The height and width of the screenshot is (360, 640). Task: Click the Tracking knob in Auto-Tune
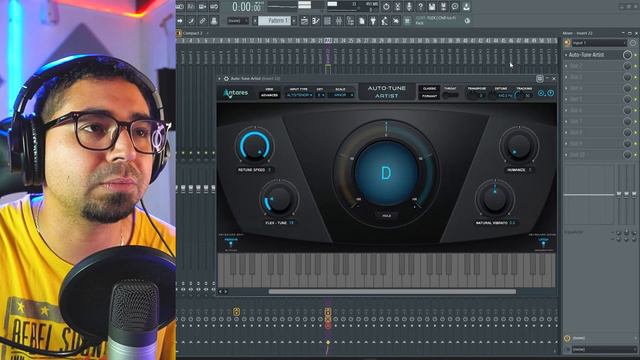(x=520, y=96)
